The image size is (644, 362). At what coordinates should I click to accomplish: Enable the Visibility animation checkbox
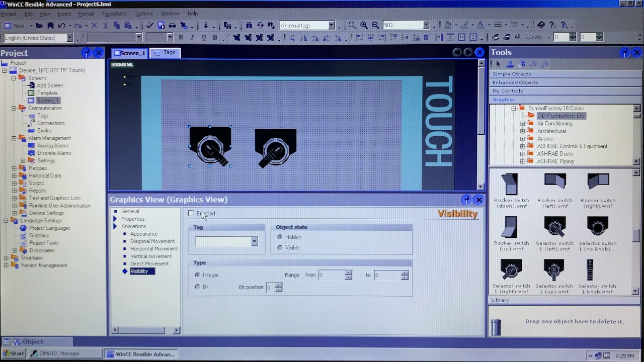191,214
